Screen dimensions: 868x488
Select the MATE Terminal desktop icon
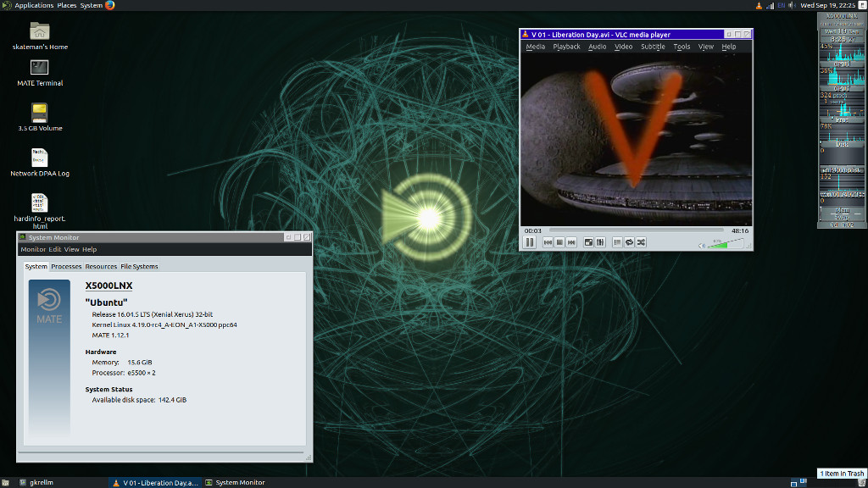[x=40, y=73]
